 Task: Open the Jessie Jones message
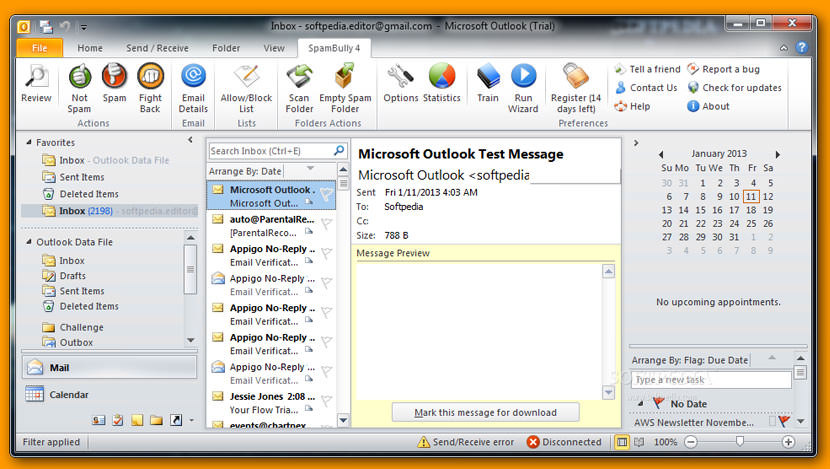[271, 403]
